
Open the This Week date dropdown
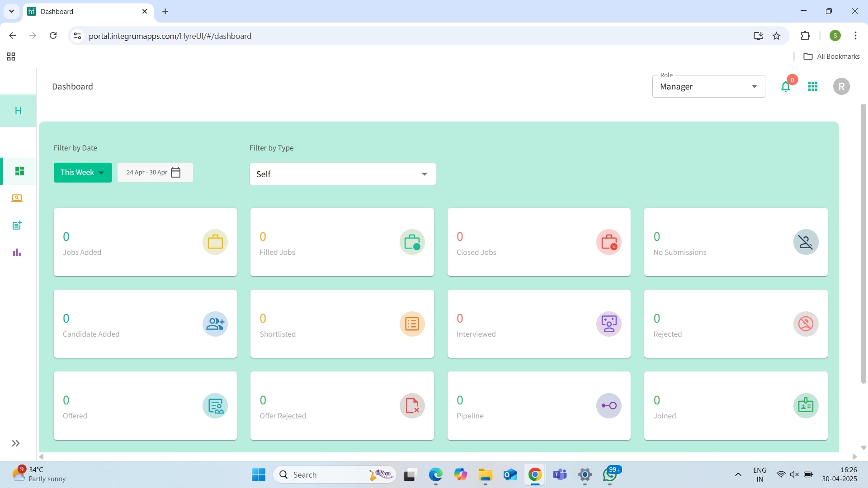pos(83,173)
